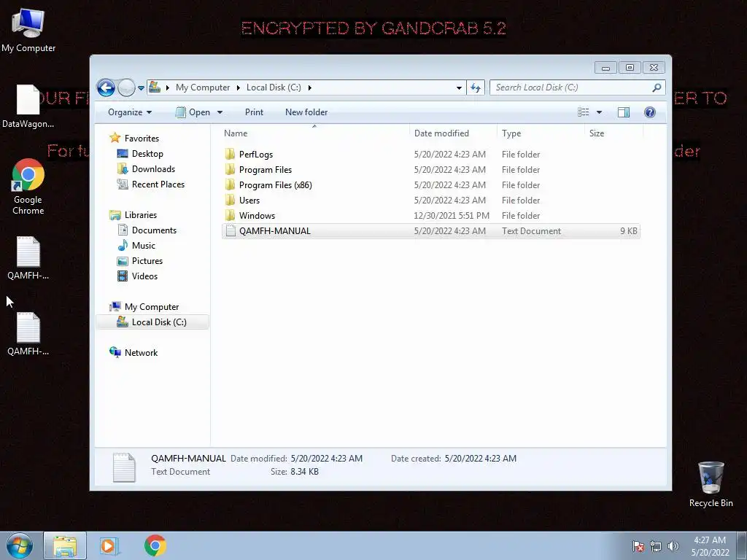The height and width of the screenshot is (560, 747).
Task: Go back with the blue Back arrow
Action: 106,87
